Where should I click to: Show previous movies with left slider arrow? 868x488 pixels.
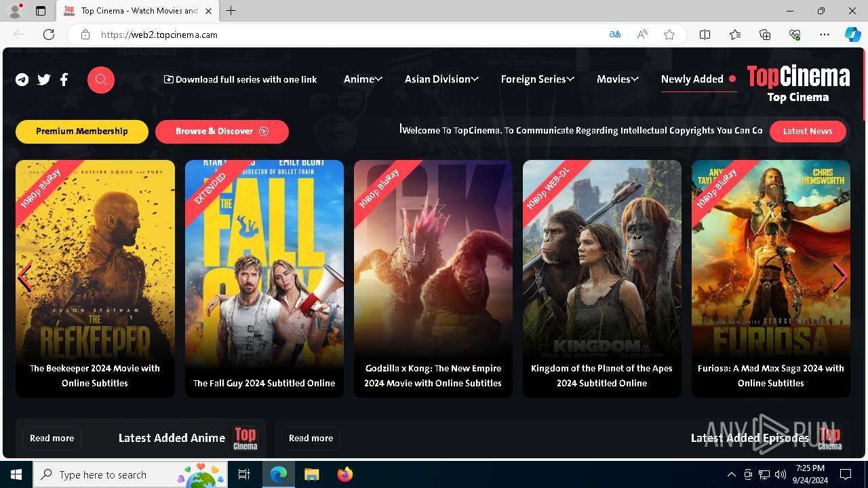pyautogui.click(x=24, y=277)
